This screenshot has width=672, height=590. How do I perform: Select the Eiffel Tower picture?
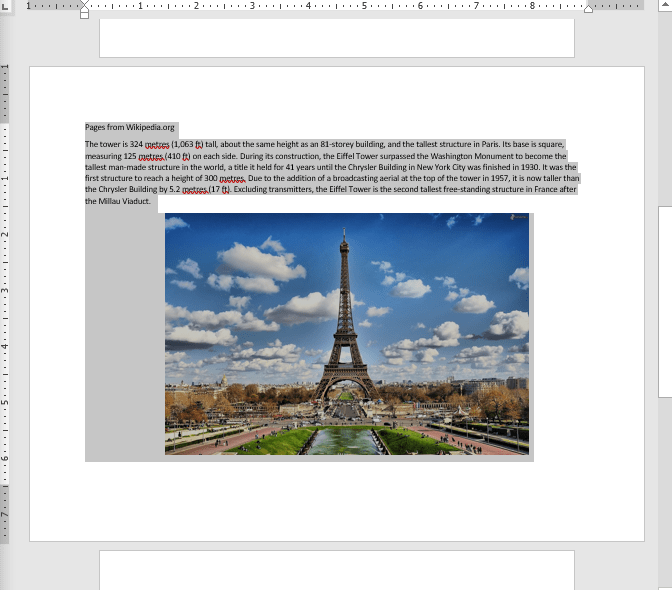(347, 334)
